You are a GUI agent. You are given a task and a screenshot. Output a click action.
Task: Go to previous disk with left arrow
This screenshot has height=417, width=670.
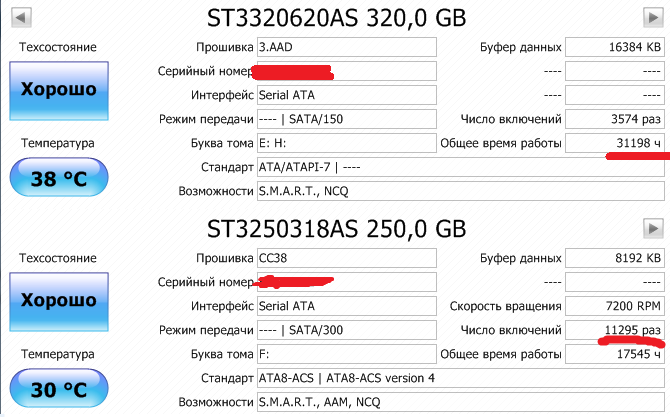click(21, 18)
